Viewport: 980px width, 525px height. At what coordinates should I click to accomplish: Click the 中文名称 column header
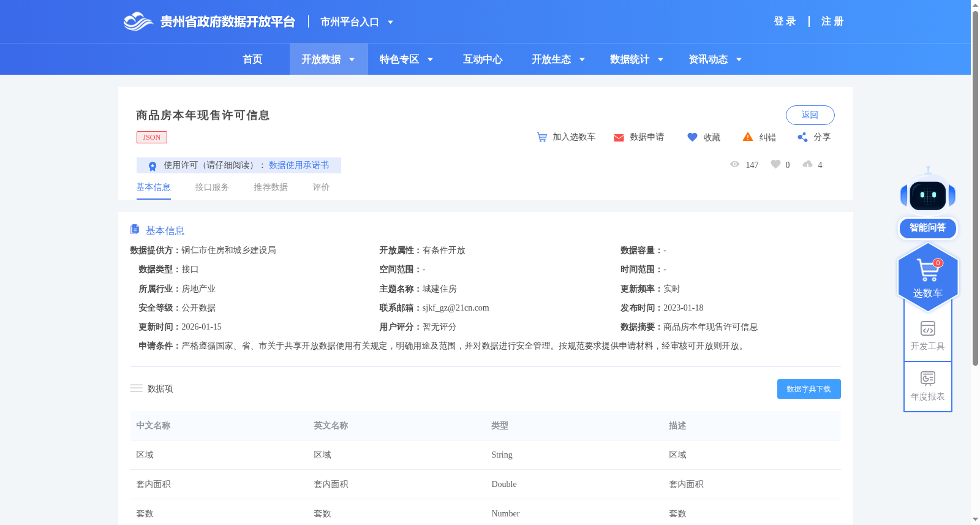pyautogui.click(x=153, y=426)
